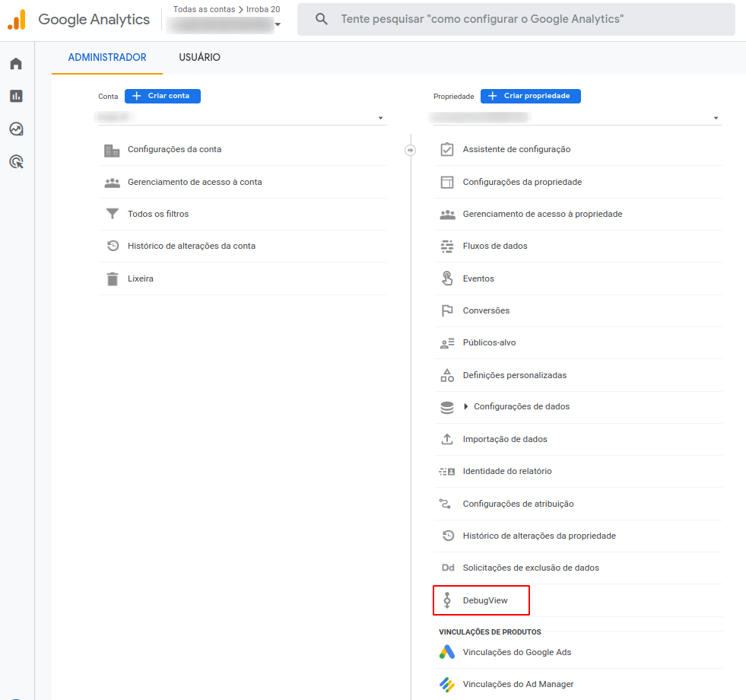Click the search field placeholder text
The height and width of the screenshot is (700, 746).
coord(482,19)
